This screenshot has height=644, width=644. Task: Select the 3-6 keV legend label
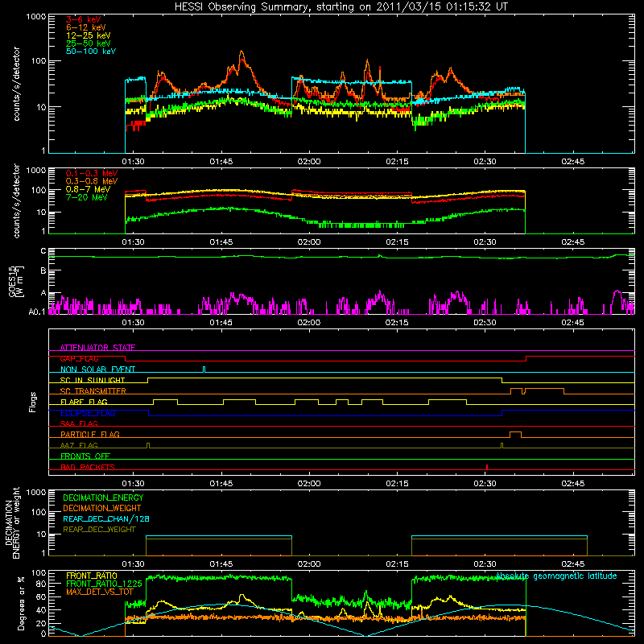pos(84,19)
